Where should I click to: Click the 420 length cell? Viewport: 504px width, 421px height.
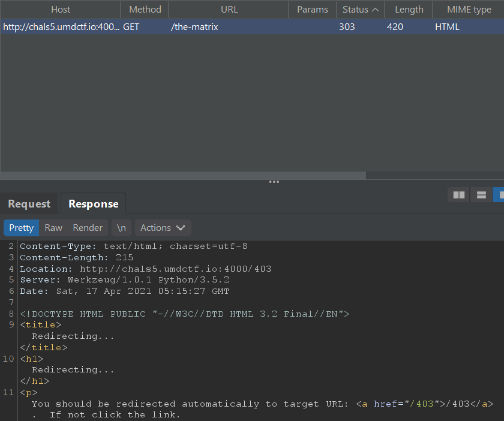pos(395,27)
